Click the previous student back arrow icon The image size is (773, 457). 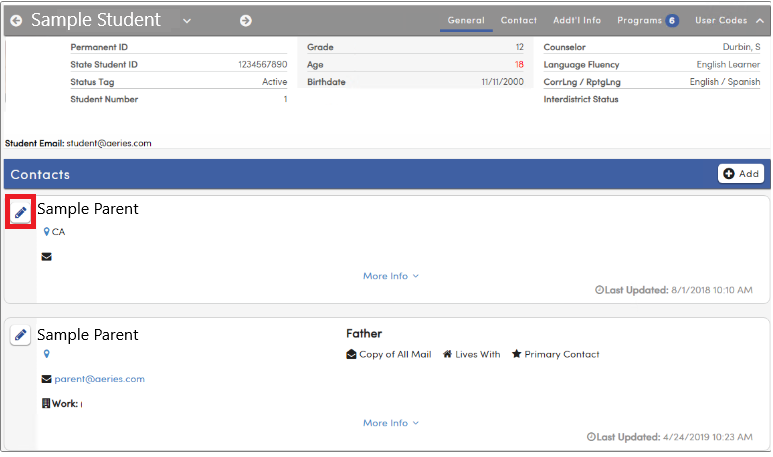point(16,21)
